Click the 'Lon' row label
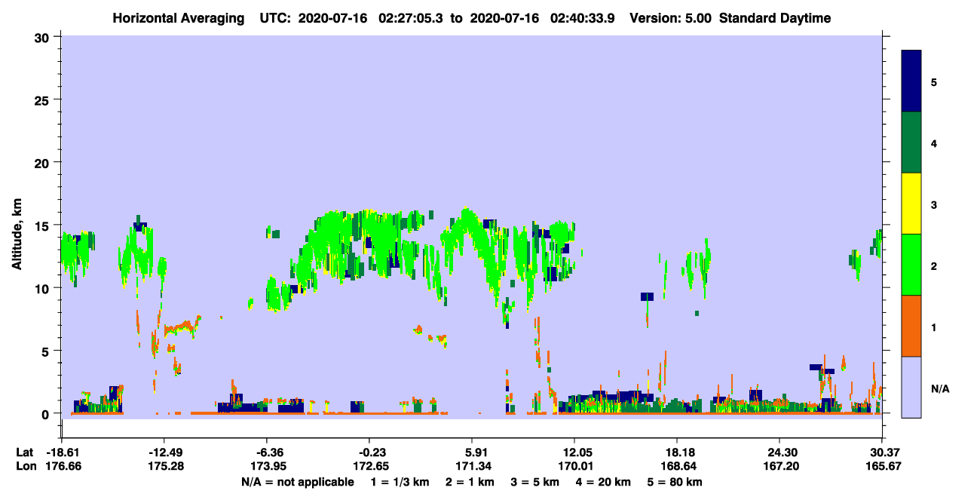The height and width of the screenshot is (503, 980). pos(26,467)
